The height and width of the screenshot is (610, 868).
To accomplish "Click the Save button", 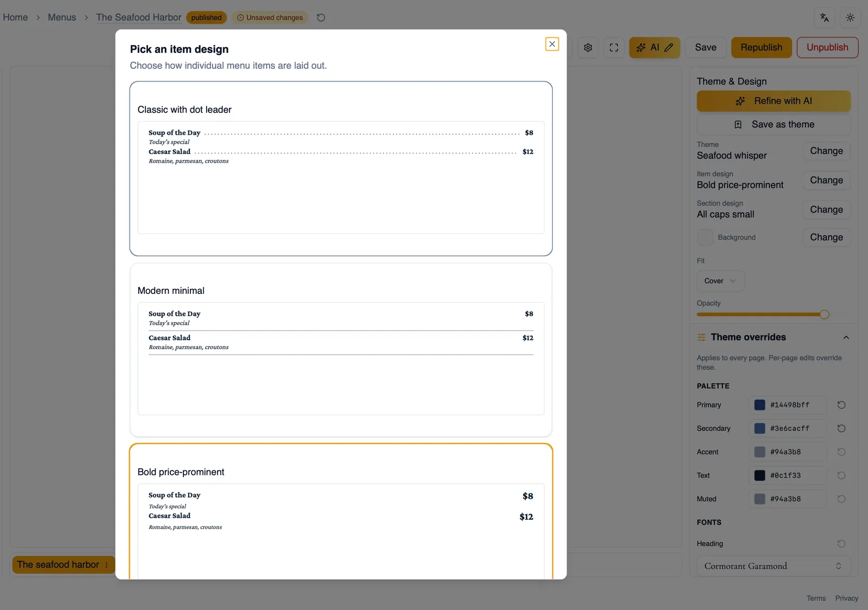I will tap(705, 48).
